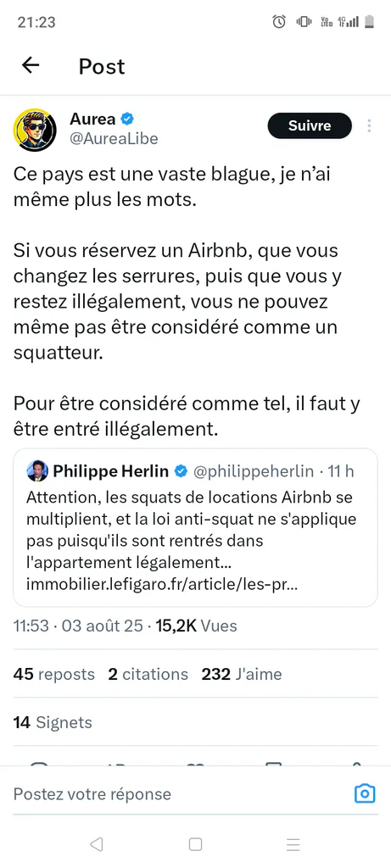
Task: Follow Aurea with the Suivre button
Action: [x=310, y=125]
